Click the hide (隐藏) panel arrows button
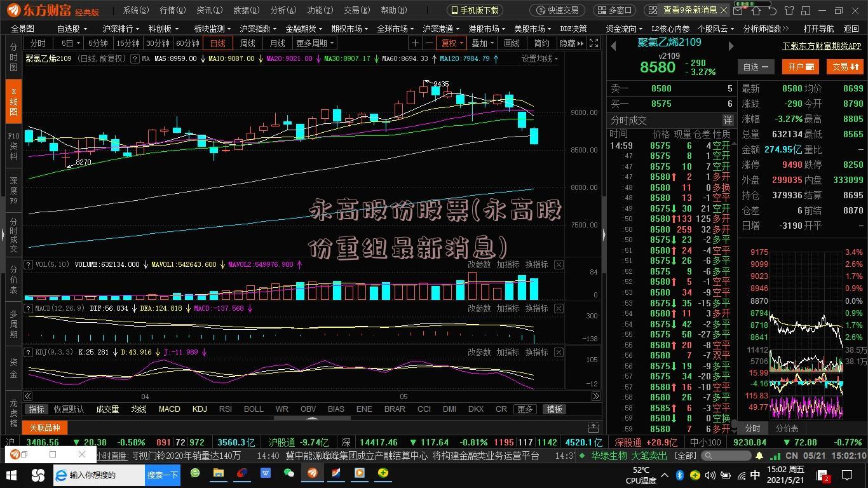868x488 pixels. [x=571, y=43]
